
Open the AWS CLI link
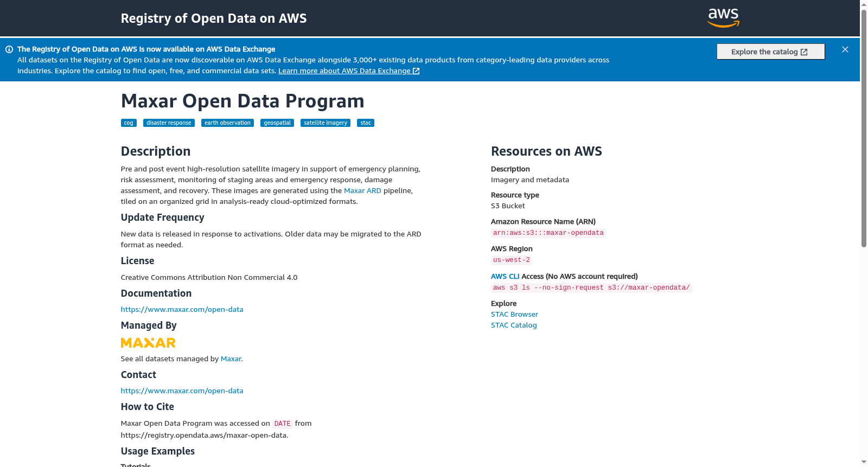point(505,277)
